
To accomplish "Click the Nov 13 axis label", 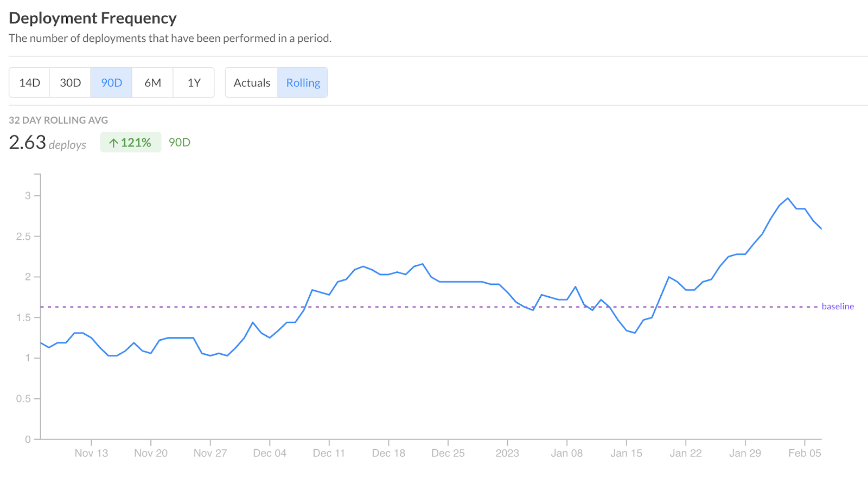I will tap(91, 453).
